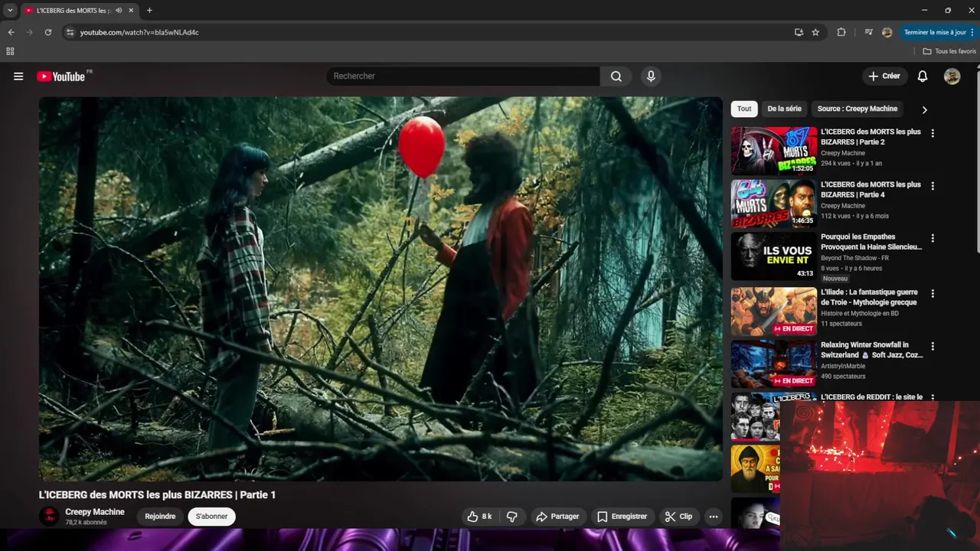
Task: Show more filter chips with arrow
Action: click(x=924, y=109)
